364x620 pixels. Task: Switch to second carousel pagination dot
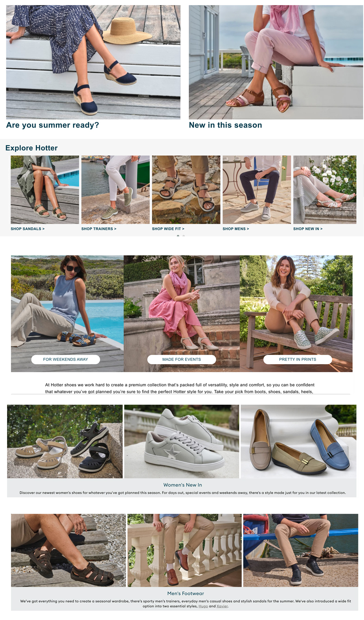pos(184,236)
